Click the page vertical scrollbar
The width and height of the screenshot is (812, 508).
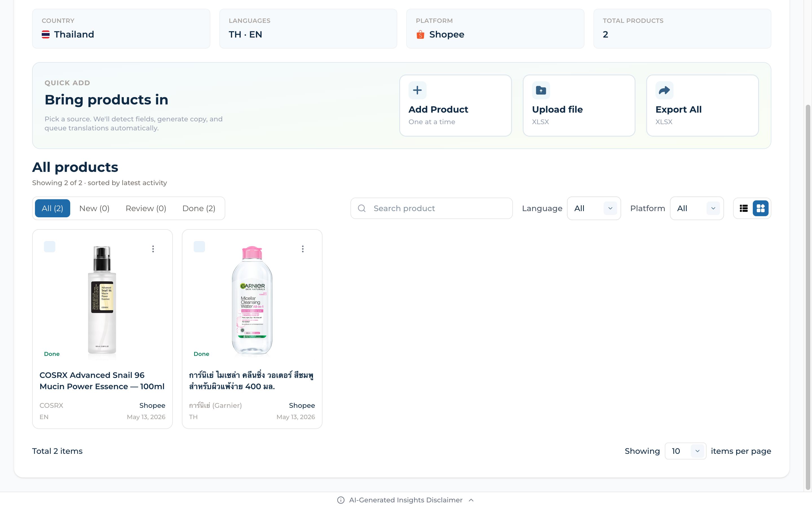point(808,297)
